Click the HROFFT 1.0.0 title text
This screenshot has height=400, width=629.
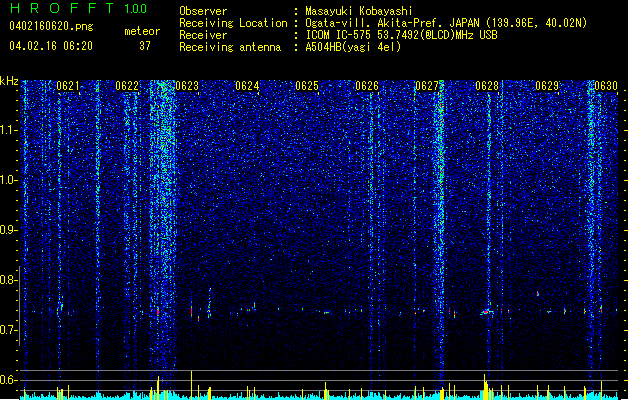click(78, 8)
